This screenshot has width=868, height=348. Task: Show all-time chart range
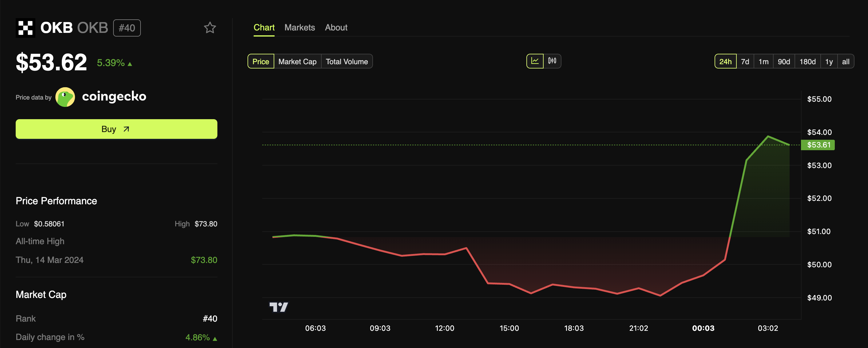(x=846, y=62)
